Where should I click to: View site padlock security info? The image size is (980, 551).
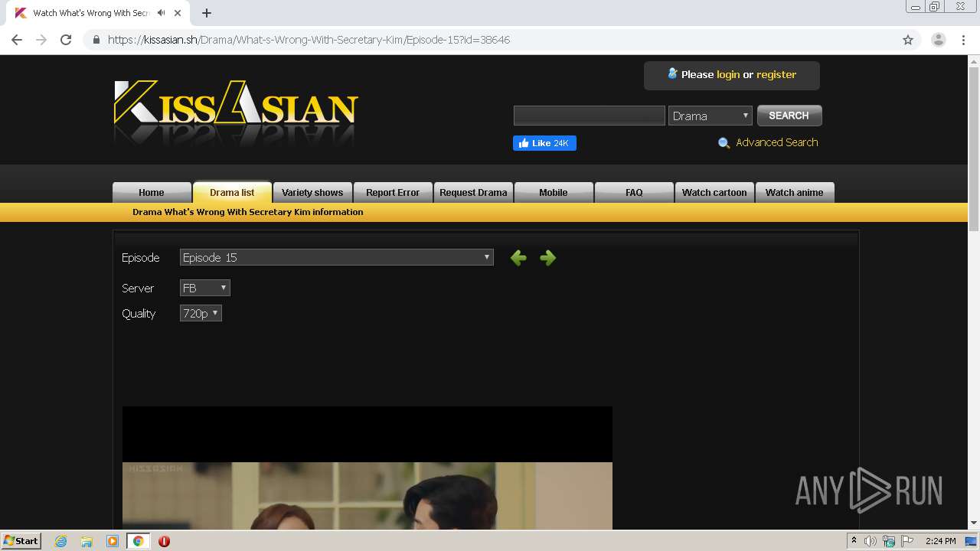pyautogui.click(x=96, y=40)
